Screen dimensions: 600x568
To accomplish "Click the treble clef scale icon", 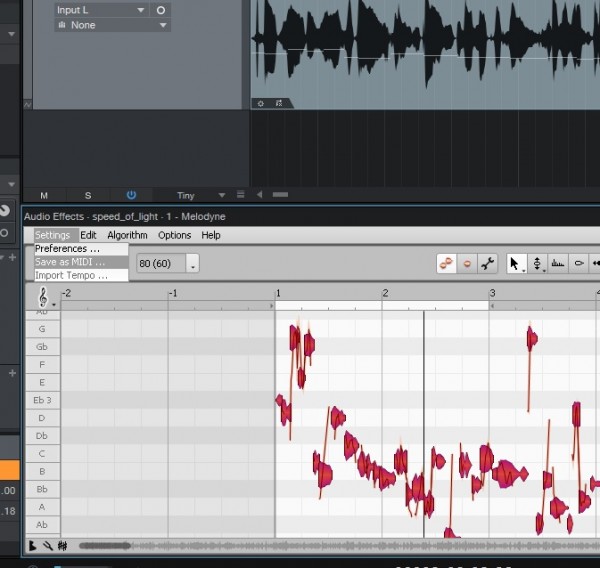I will [45, 298].
